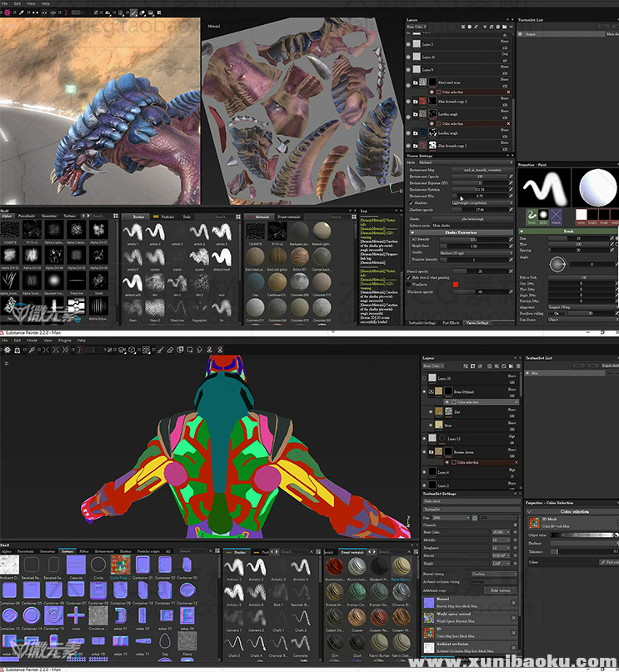The width and height of the screenshot is (619, 672).
Task: Click the Bake textures button
Action: tap(500, 590)
